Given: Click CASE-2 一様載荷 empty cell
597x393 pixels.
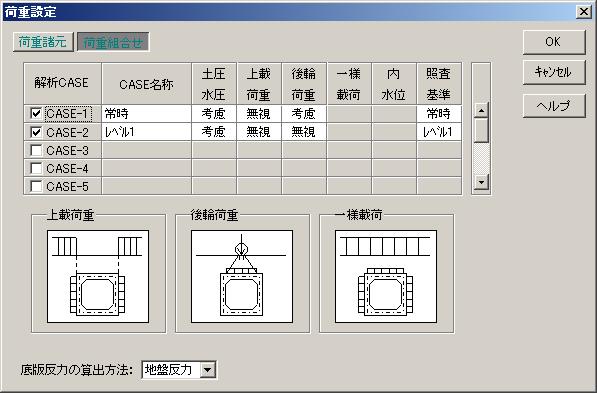Looking at the screenshot, I should click(x=349, y=132).
